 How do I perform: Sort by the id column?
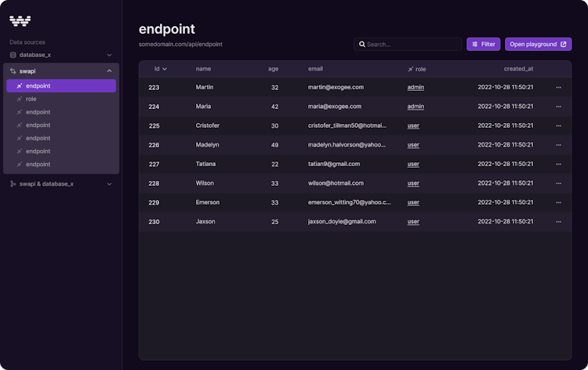click(160, 69)
